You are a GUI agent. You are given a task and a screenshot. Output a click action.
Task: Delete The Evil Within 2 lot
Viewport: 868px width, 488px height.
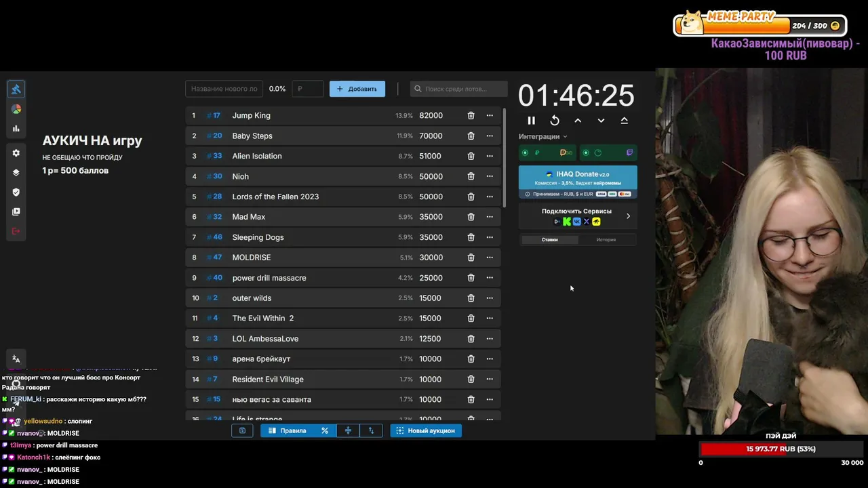pyautogui.click(x=471, y=319)
